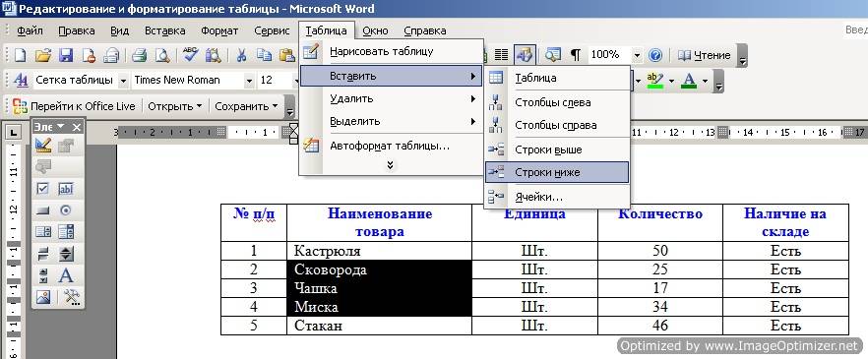
Task: Choose Автоформат таблицы menu item
Action: [391, 146]
